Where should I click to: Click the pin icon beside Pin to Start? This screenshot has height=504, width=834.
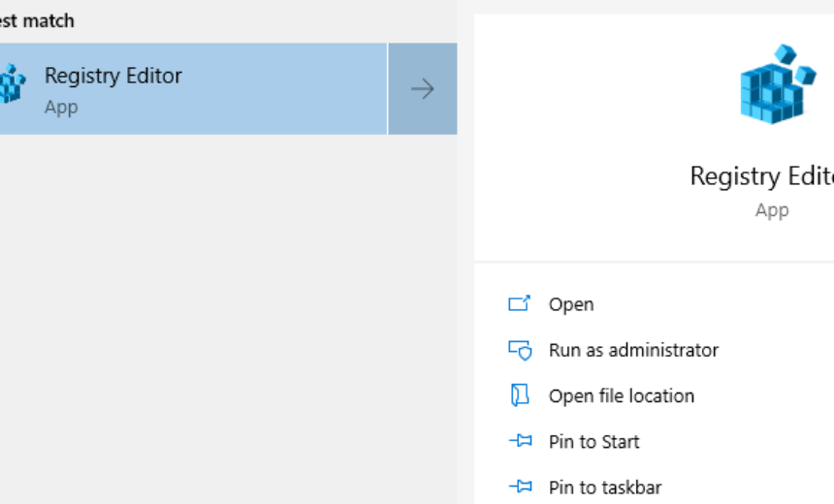point(520,441)
